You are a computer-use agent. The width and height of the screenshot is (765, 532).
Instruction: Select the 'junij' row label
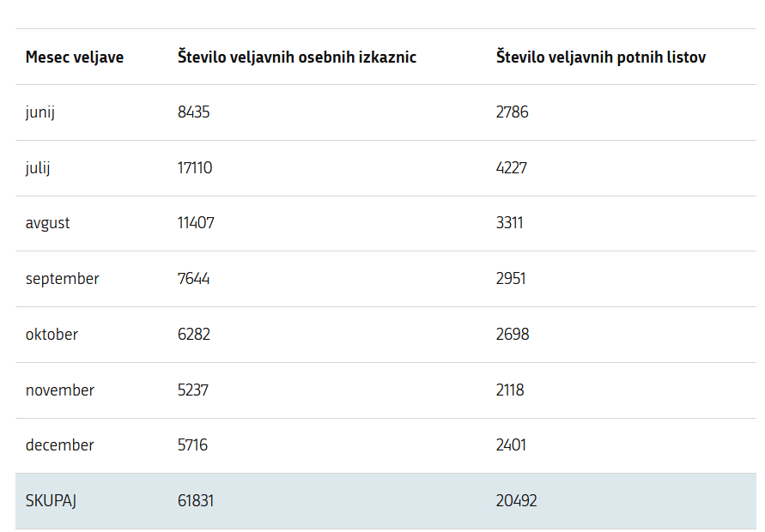40,112
